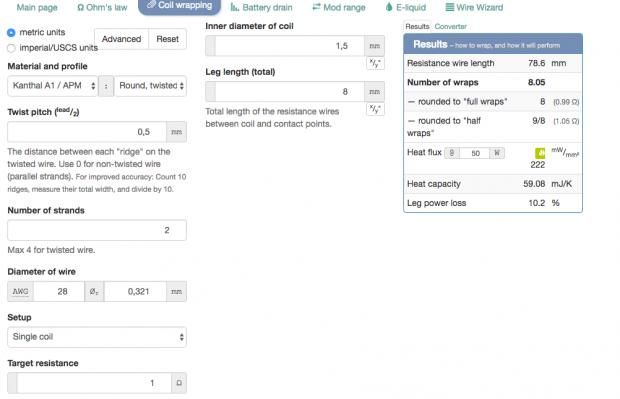Click the mm unit on Leg length

374,92
